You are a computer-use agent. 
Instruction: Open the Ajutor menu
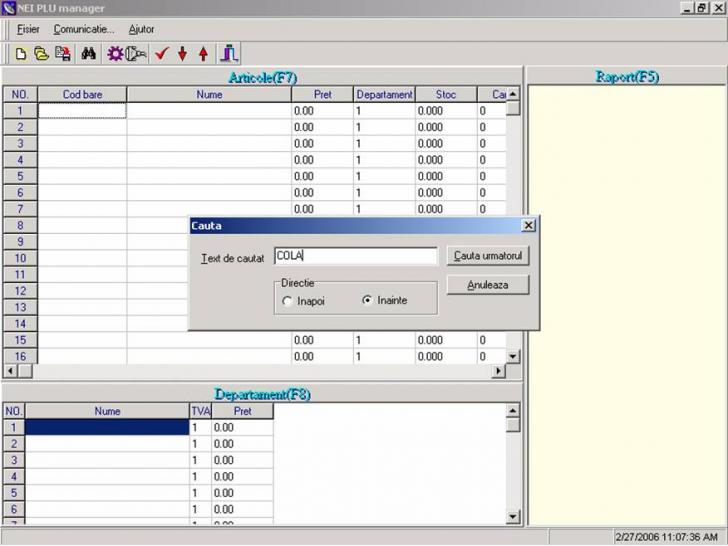click(x=141, y=29)
